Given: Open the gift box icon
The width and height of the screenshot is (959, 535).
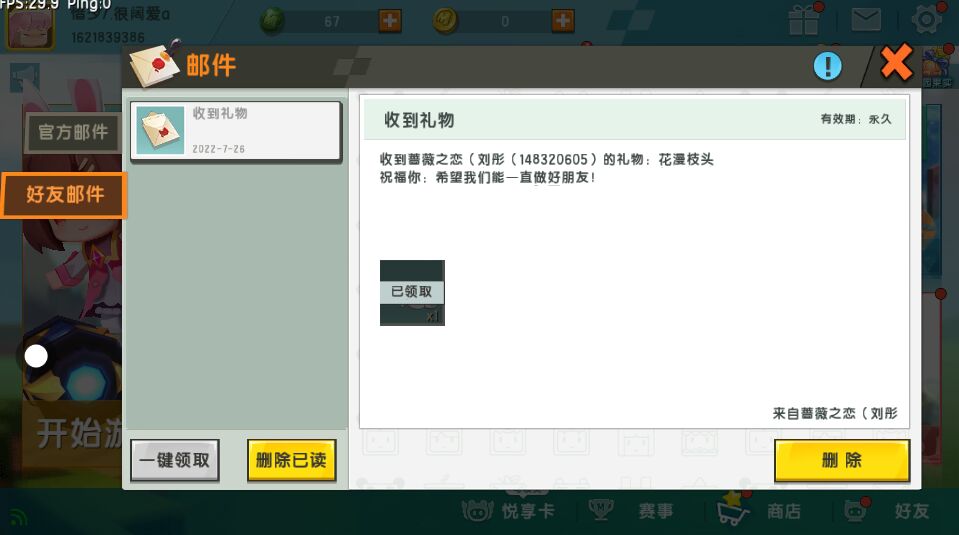Looking at the screenshot, I should tap(804, 19).
